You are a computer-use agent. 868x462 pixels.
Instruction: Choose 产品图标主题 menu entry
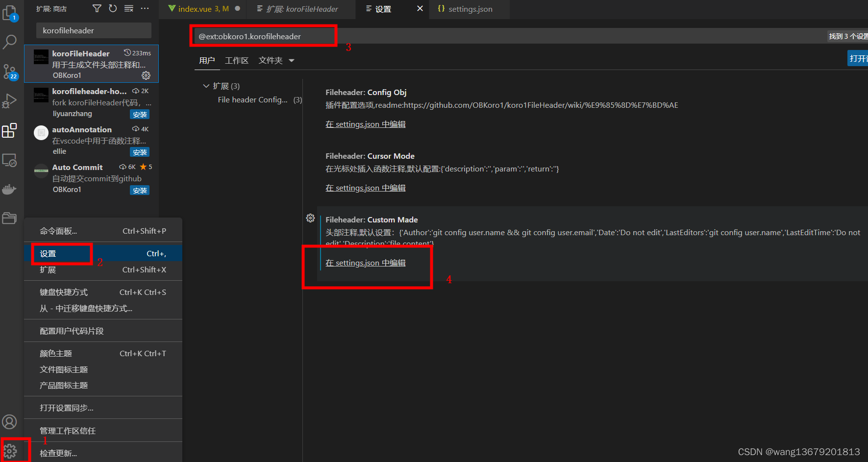tap(103, 386)
